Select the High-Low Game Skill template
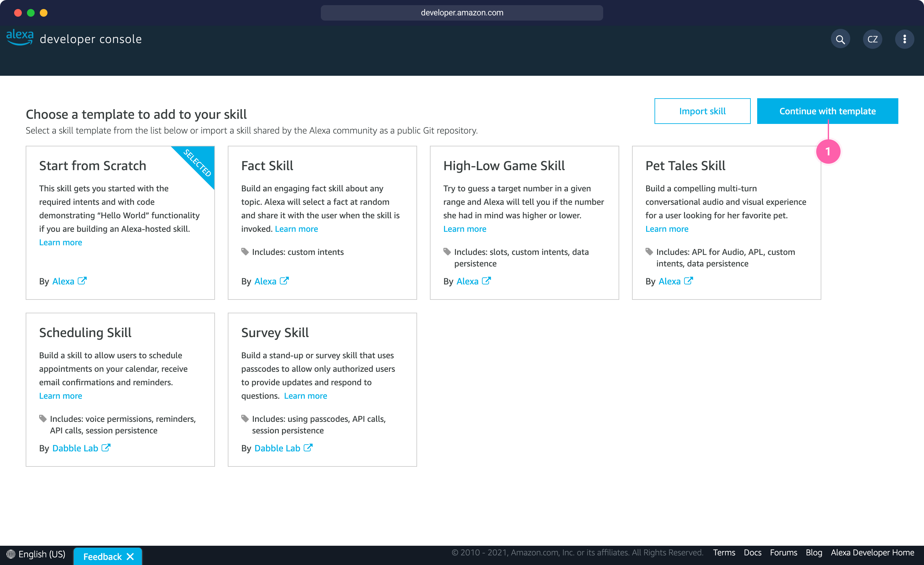 coord(524,223)
